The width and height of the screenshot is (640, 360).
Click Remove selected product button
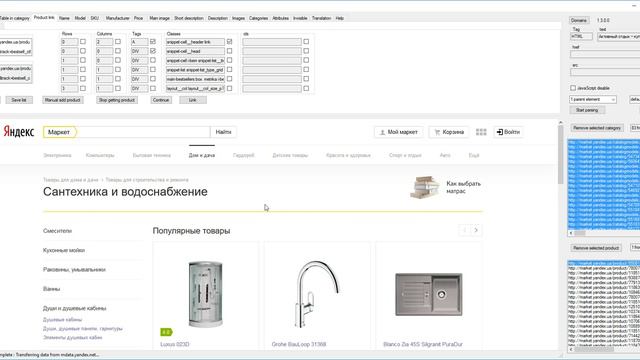click(x=596, y=248)
